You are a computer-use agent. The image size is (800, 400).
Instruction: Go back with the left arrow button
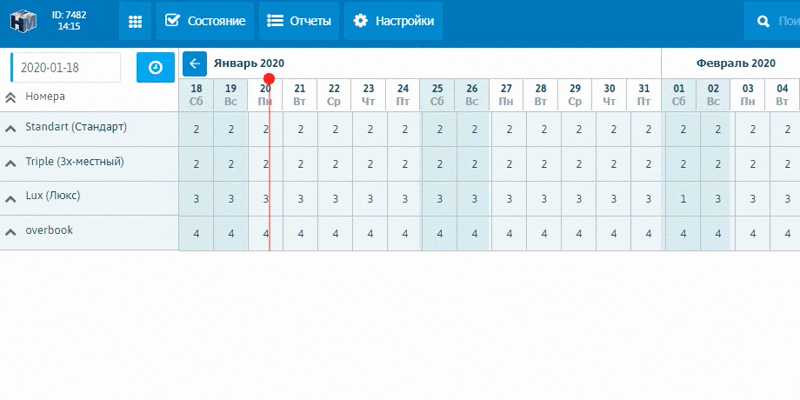(195, 64)
